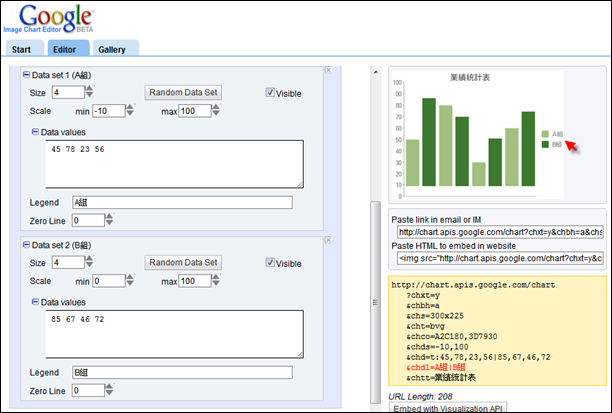The width and height of the screenshot is (612, 413).
Task: Adjust Scale max stepper in Data set 1
Action: (216, 110)
